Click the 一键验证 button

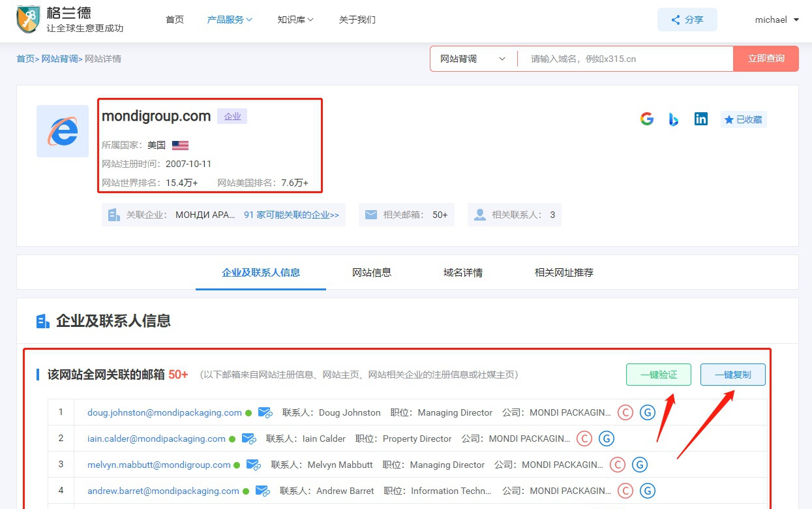pos(659,375)
